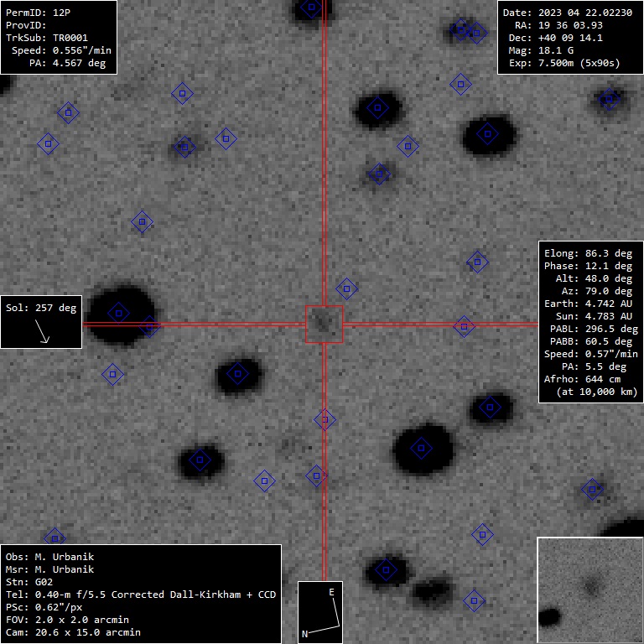Select the 'Earth: 4.742 AU' distance

coord(588,304)
